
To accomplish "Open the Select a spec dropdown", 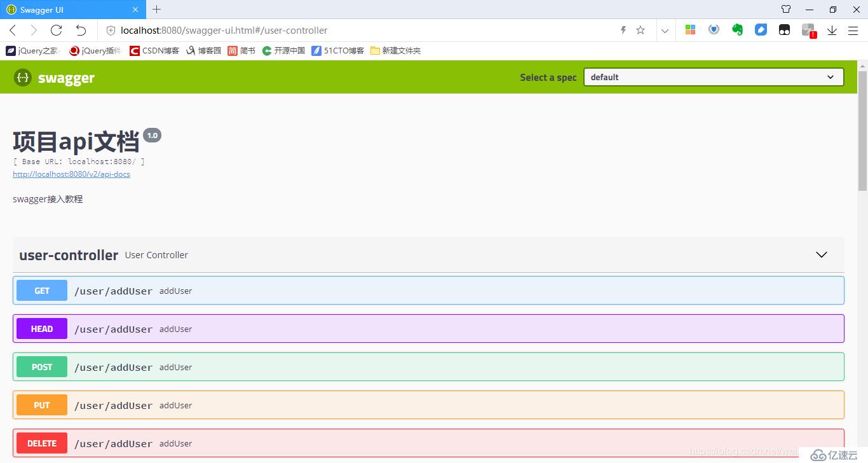I will pos(714,77).
